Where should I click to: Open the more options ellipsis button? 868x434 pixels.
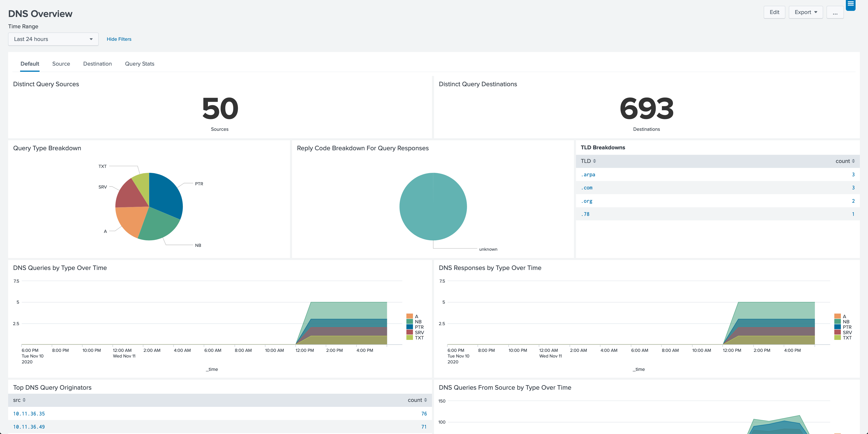(x=835, y=12)
